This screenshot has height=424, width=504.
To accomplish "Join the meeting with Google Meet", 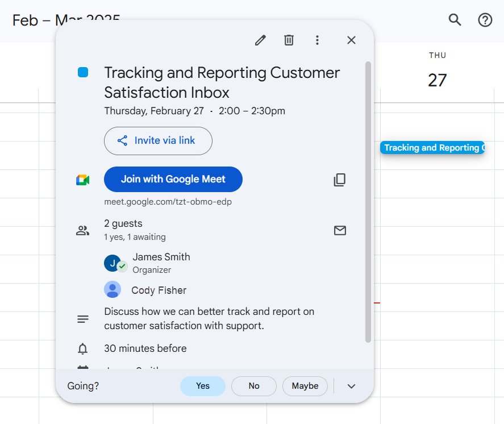I will [173, 179].
